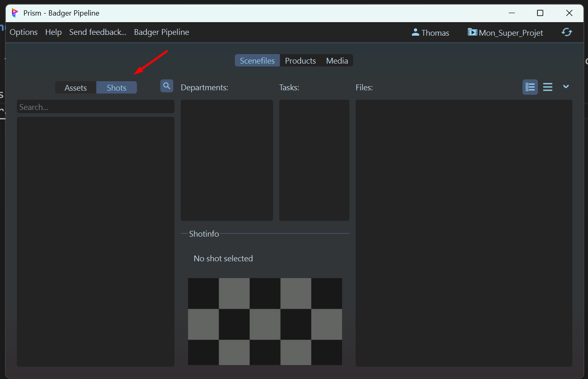Click the refresh icon in top bar
The width and height of the screenshot is (588, 379).
[x=567, y=32]
